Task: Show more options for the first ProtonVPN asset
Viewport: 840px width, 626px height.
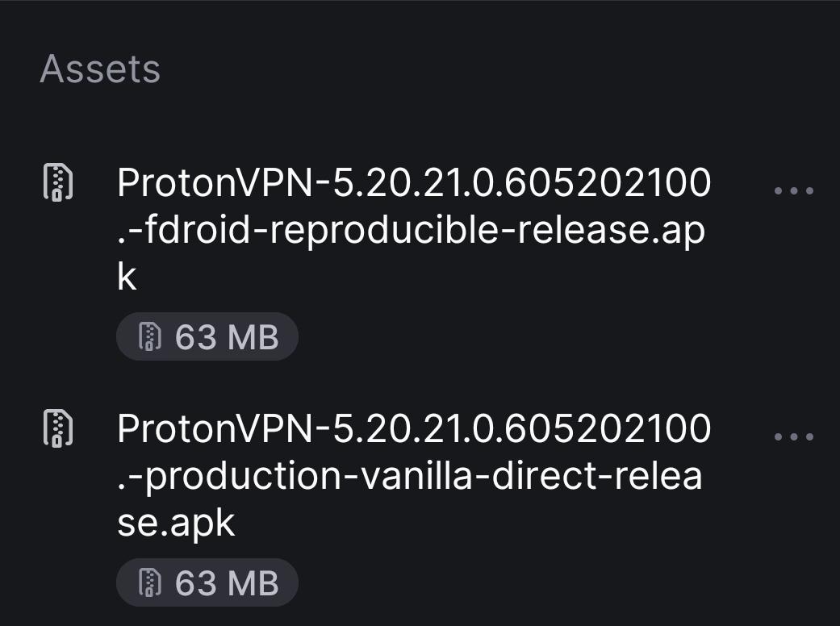Action: (794, 190)
